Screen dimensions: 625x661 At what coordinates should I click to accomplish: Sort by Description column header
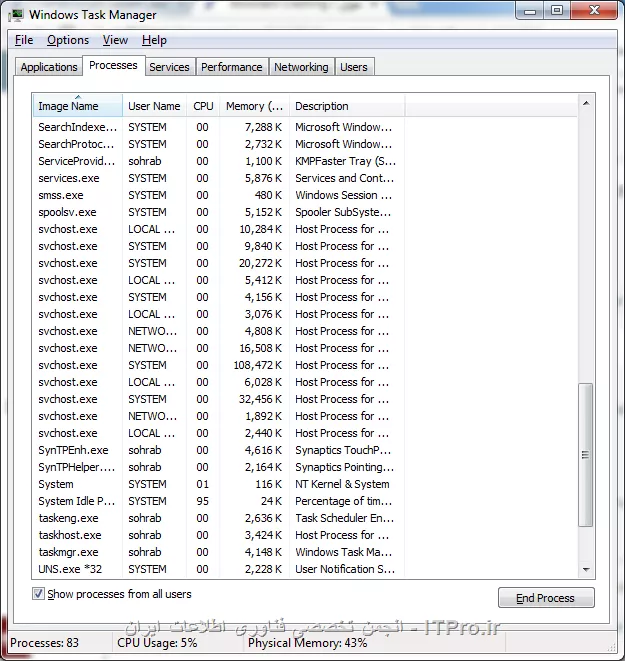[347, 106]
